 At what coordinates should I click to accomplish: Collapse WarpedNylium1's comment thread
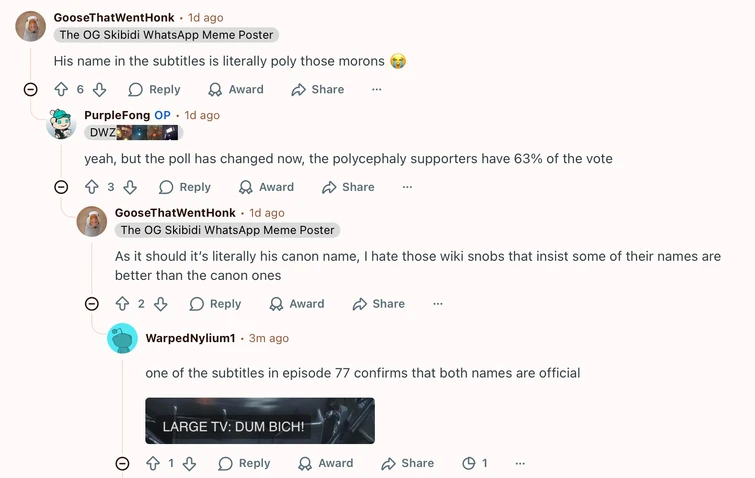[122, 464]
